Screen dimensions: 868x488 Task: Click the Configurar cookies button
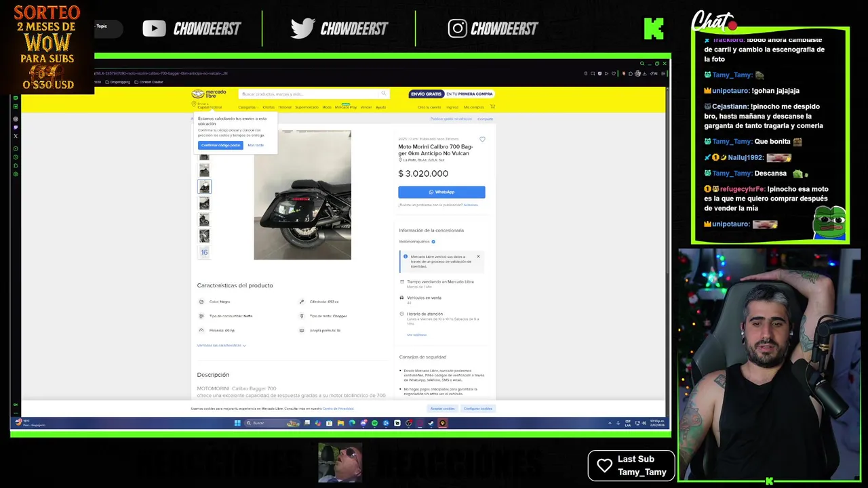point(478,409)
